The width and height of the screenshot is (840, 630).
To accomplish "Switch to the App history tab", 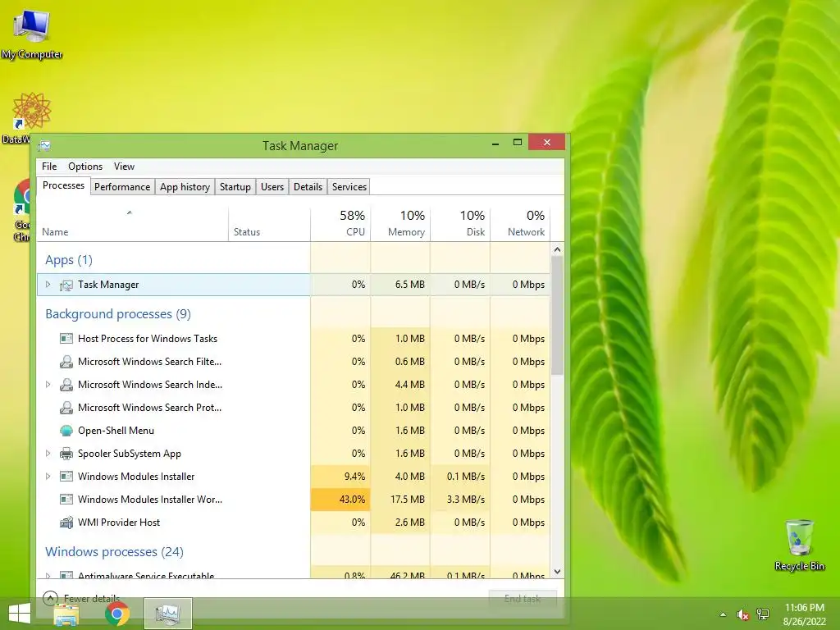I will pyautogui.click(x=185, y=187).
